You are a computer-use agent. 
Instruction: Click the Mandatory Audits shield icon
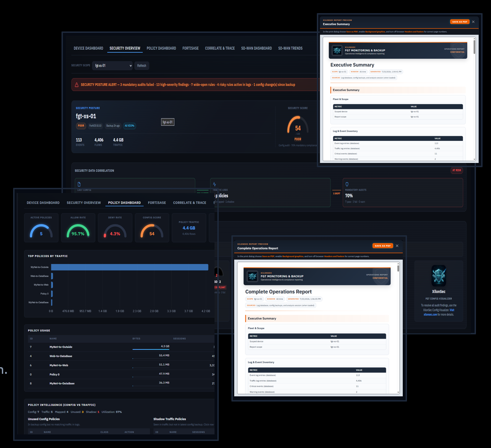click(346, 184)
